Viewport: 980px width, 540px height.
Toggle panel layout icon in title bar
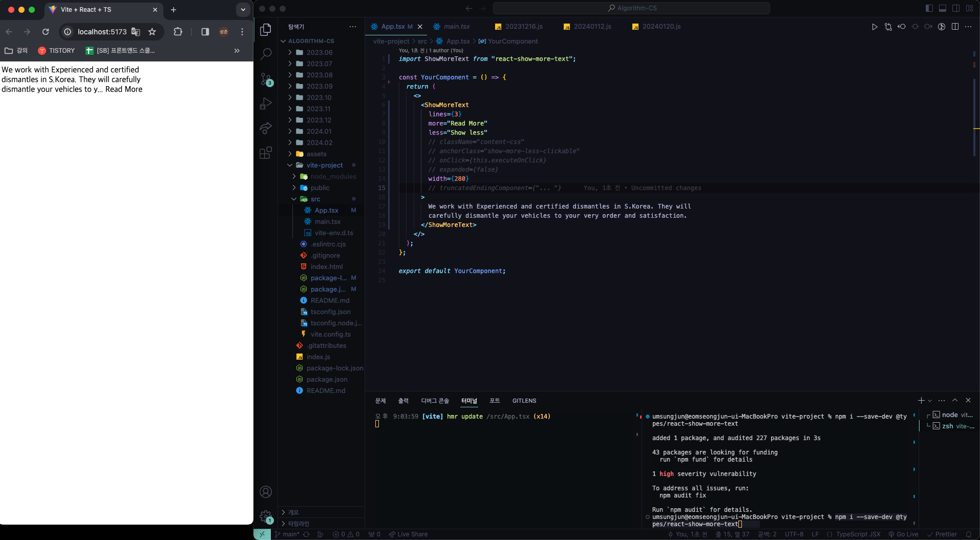[943, 8]
